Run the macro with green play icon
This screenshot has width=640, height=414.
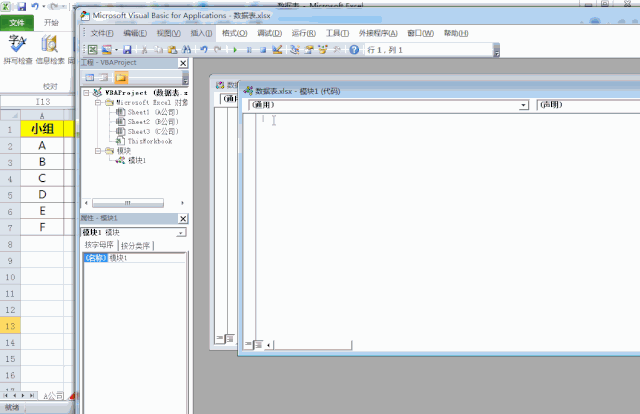coord(235,50)
